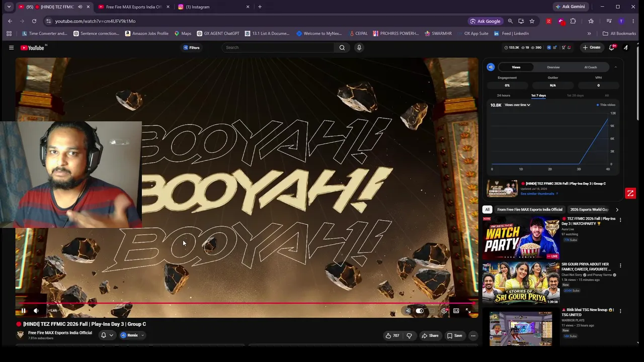Open the tab search dropdown arrow
This screenshot has width=644, height=362.
tap(9, 7)
